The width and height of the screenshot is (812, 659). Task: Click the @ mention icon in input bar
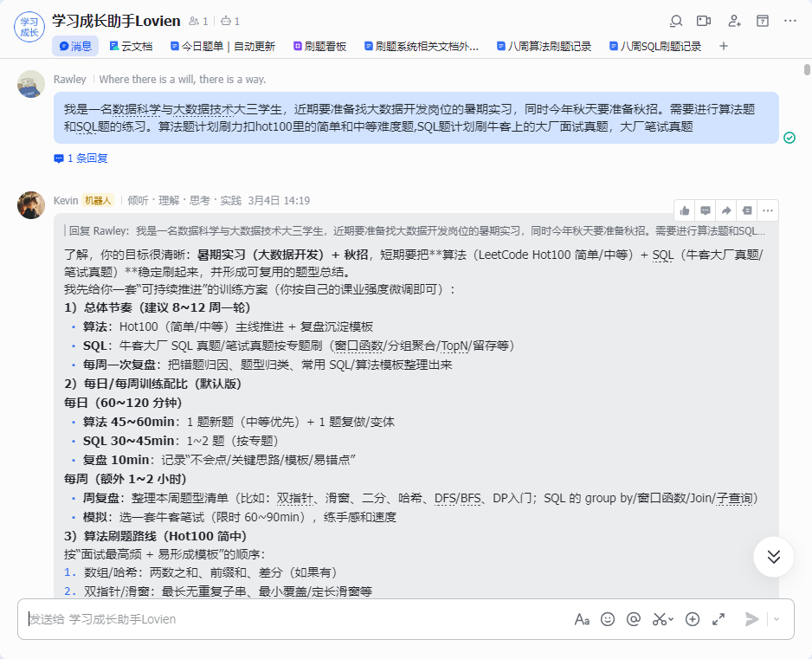click(x=633, y=619)
